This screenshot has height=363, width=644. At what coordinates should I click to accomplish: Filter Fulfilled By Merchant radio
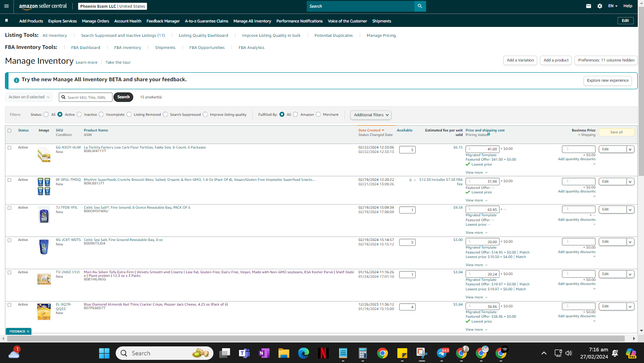coord(318,114)
